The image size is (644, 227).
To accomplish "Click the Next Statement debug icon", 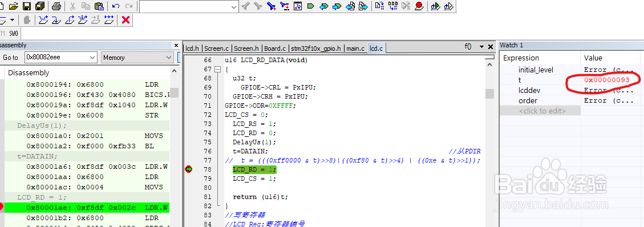I will point(83,20).
